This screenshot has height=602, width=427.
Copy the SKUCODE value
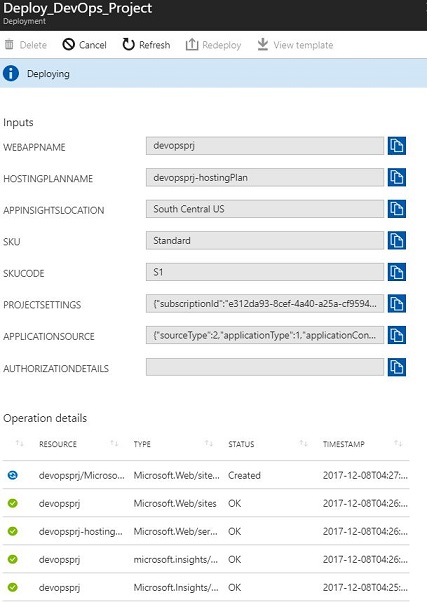[397, 272]
